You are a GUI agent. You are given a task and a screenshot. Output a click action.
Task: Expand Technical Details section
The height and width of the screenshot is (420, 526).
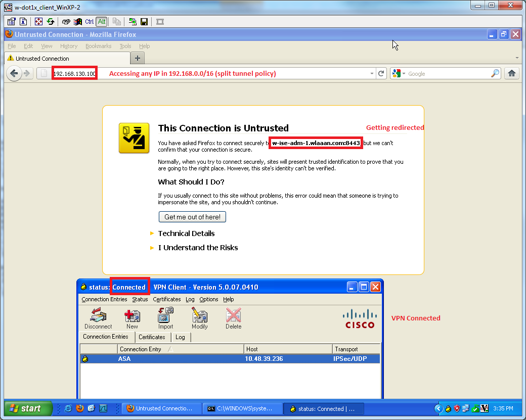[186, 234]
